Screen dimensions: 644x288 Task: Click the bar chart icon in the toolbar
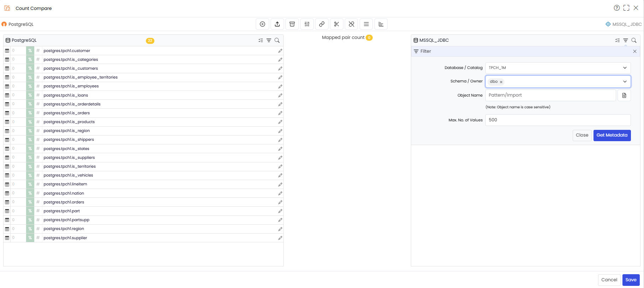pos(381,24)
